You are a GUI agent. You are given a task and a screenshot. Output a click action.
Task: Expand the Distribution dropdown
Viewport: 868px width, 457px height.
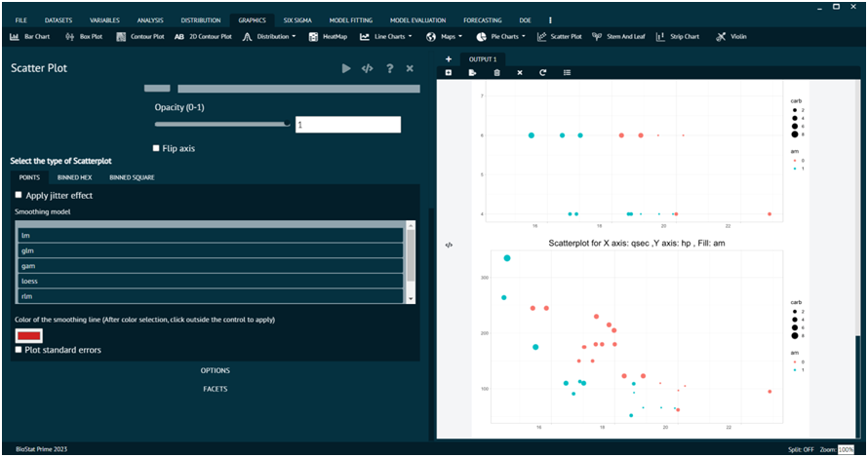click(269, 36)
